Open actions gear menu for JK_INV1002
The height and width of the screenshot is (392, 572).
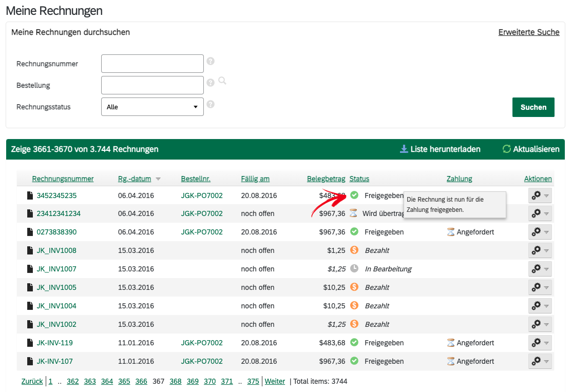point(540,324)
